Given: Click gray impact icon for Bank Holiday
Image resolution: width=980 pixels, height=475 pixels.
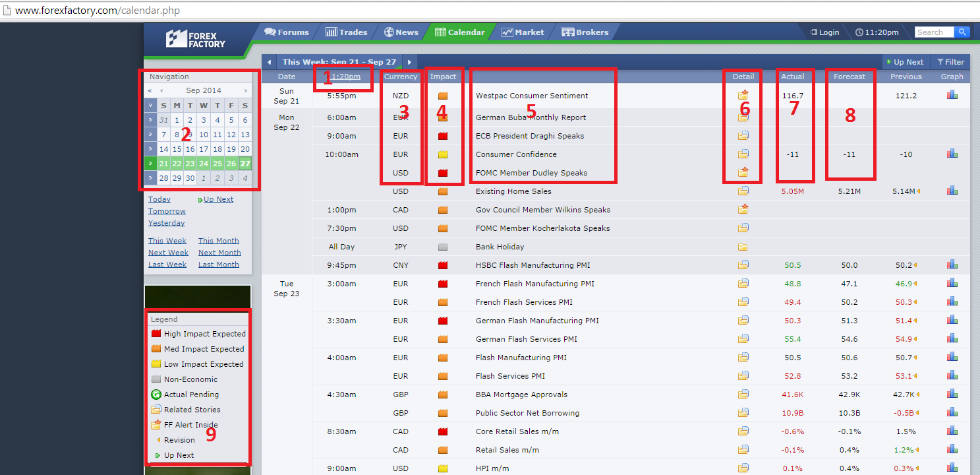Looking at the screenshot, I should [443, 247].
